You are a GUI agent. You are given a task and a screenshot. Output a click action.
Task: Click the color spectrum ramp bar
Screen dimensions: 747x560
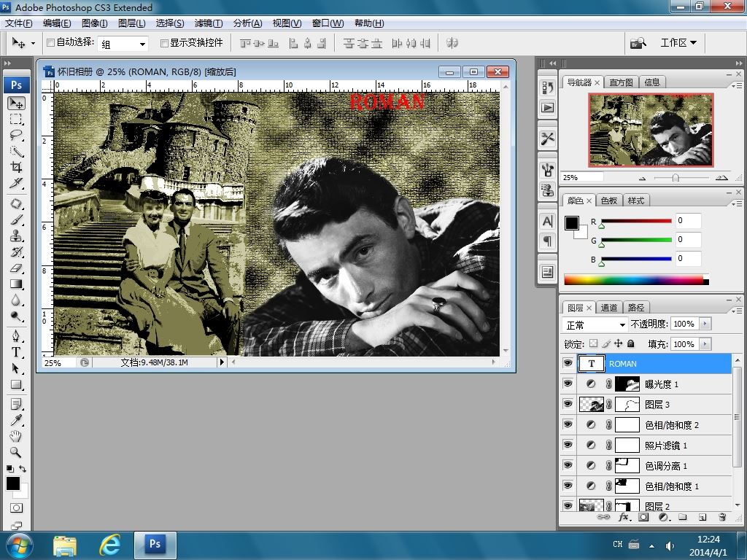636,280
